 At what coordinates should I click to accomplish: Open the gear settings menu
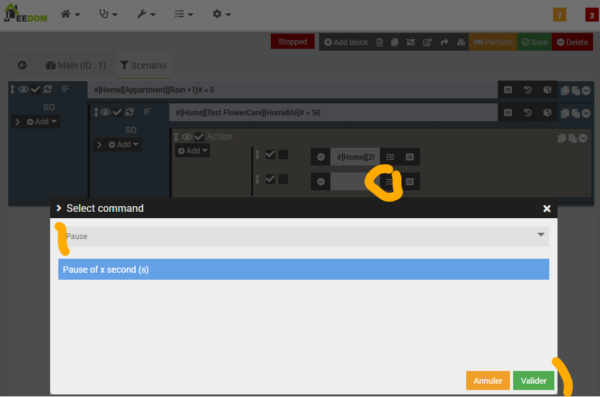221,14
